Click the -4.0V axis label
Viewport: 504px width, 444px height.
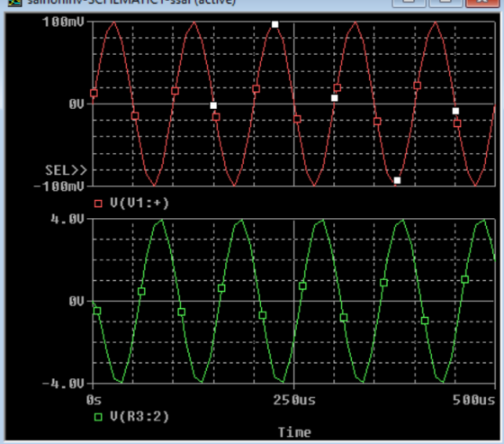63,384
